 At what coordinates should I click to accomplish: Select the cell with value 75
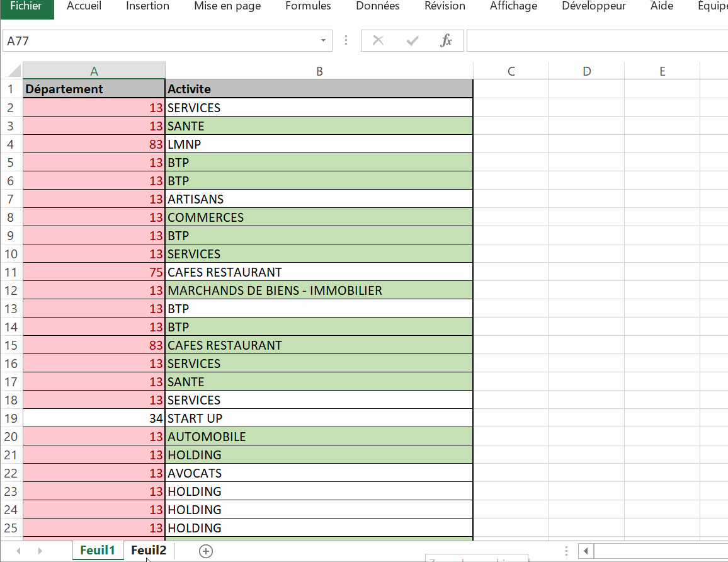(x=94, y=272)
